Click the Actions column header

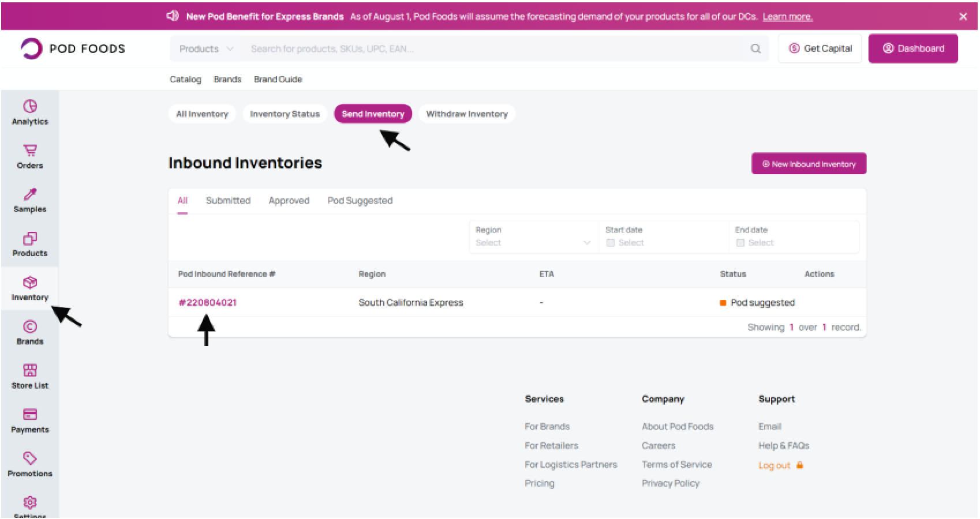point(819,274)
